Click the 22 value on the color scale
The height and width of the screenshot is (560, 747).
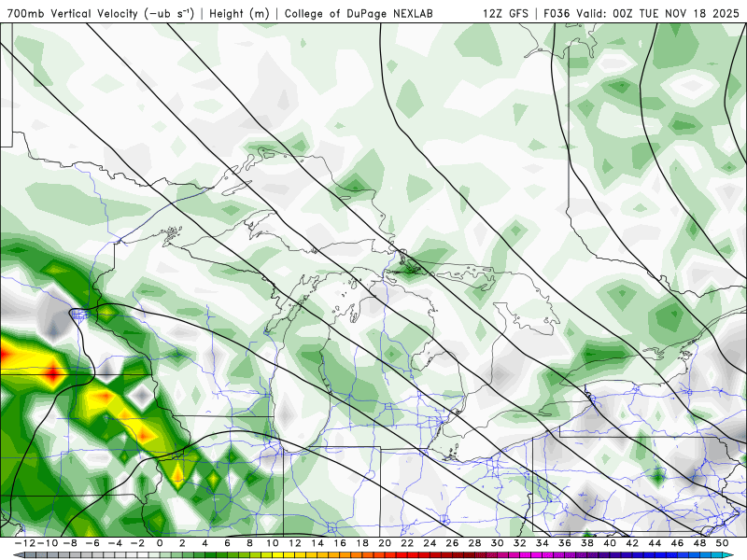[x=407, y=543]
